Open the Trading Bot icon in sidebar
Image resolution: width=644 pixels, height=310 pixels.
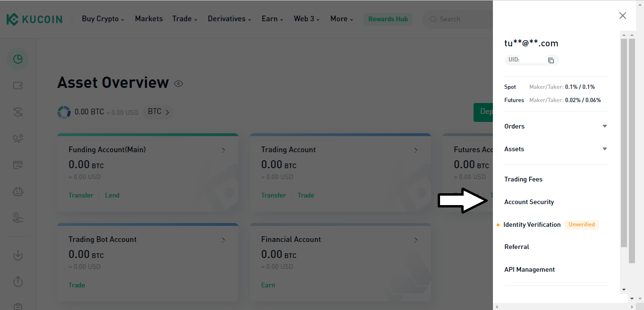pos(17,191)
